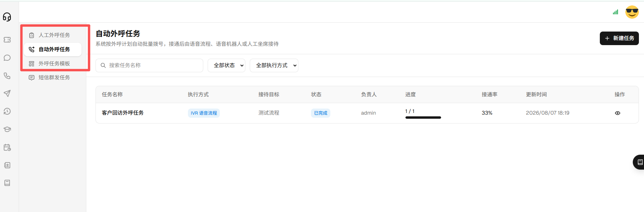Open 外呼任务模板 menu item
The height and width of the screenshot is (212, 644).
(53, 64)
